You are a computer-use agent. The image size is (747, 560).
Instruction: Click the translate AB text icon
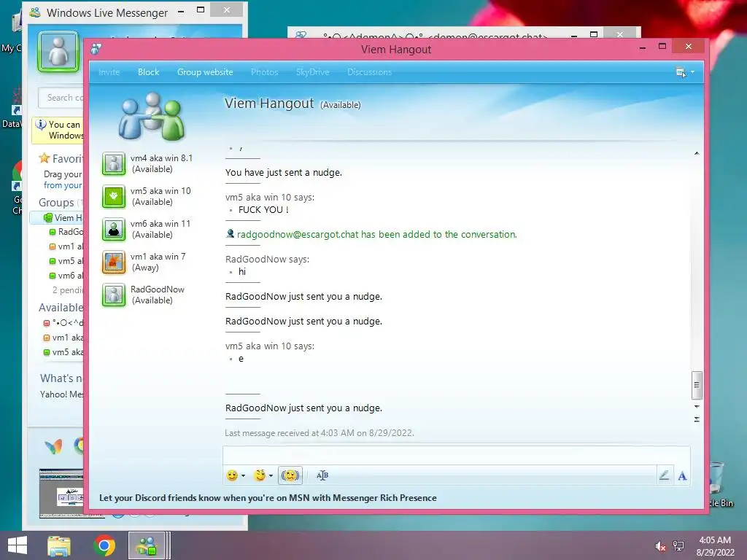[322, 475]
